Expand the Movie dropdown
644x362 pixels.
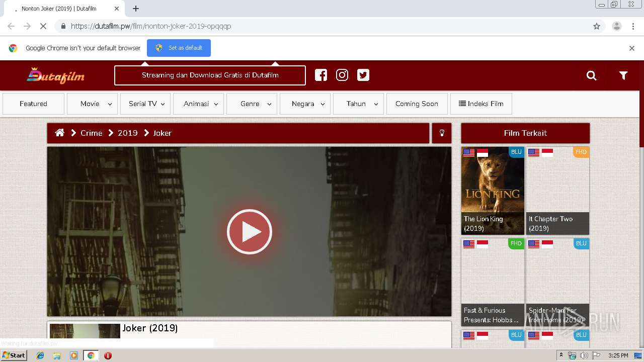pos(92,104)
